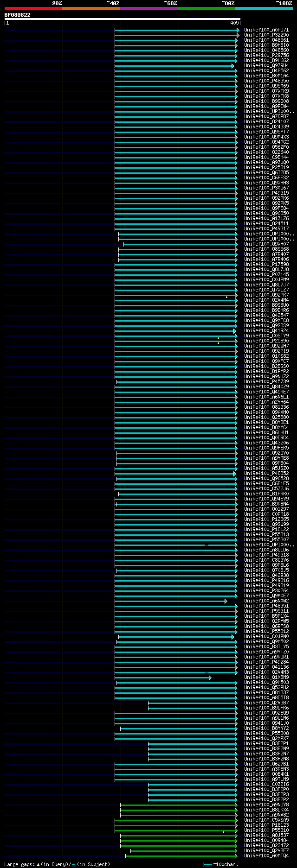Open hit UniRef100_Q9ZWH7

(266, 346)
